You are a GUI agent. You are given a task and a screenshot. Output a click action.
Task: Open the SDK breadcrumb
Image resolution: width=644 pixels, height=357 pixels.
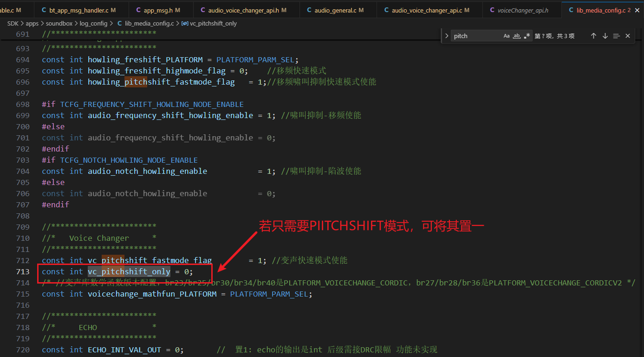(x=13, y=23)
